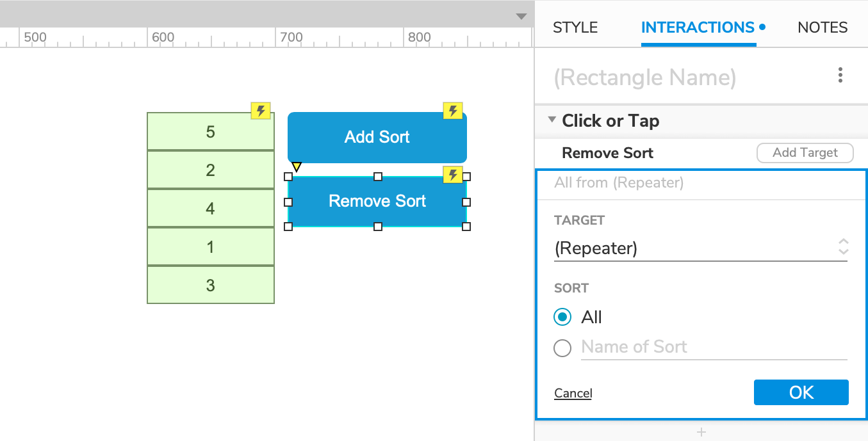The height and width of the screenshot is (441, 868).
Task: Click the lightning bolt icon on Add Sort button
Action: coord(453,110)
